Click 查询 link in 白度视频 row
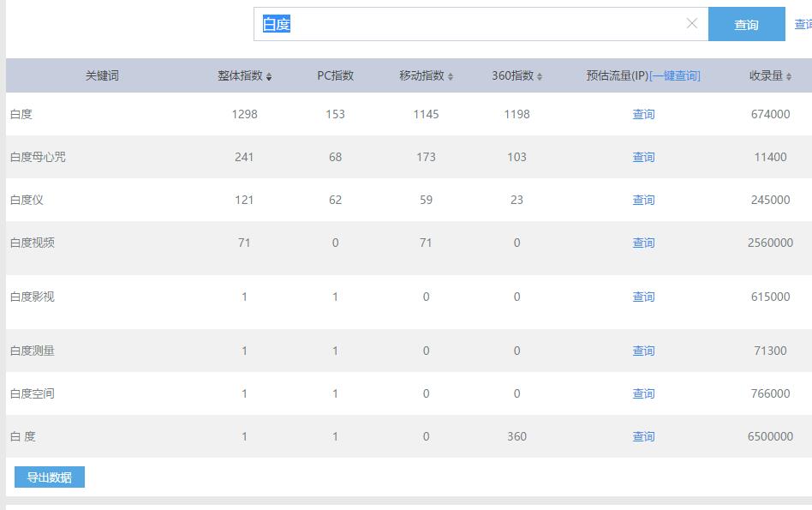The width and height of the screenshot is (812, 510). click(643, 243)
